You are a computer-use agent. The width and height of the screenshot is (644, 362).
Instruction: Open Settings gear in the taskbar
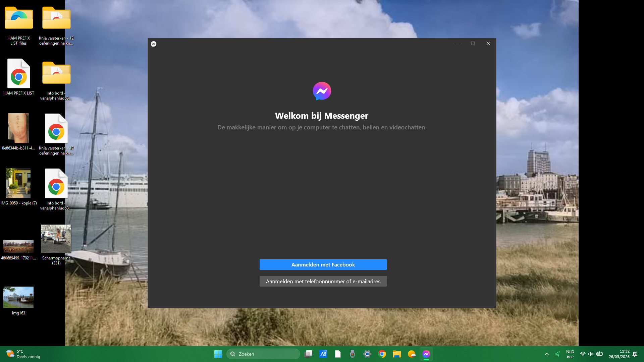click(367, 354)
